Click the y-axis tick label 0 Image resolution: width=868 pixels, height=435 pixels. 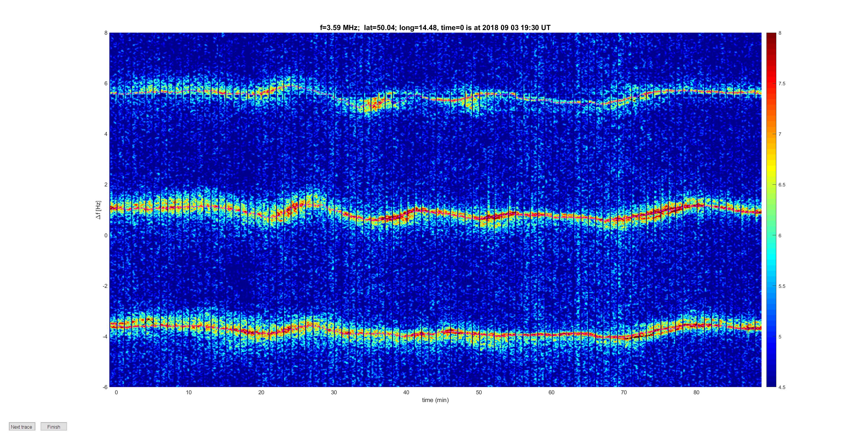[106, 235]
